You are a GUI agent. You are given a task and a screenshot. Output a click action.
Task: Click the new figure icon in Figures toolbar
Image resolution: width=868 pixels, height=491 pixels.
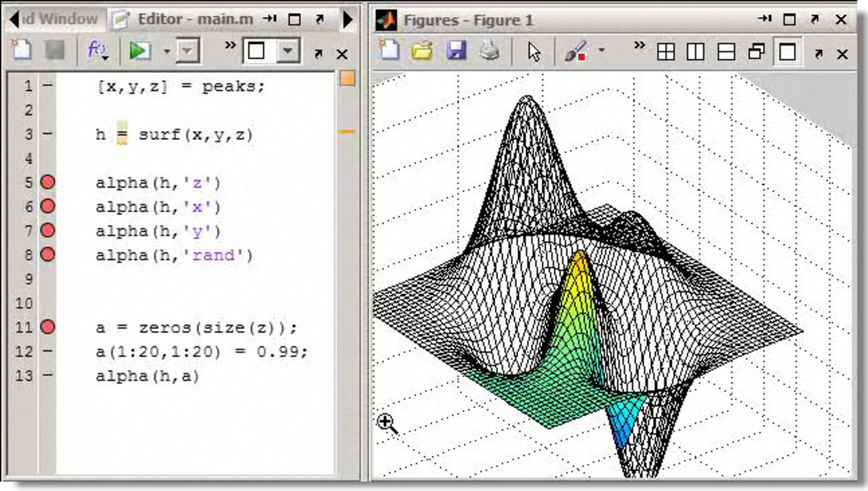point(389,50)
